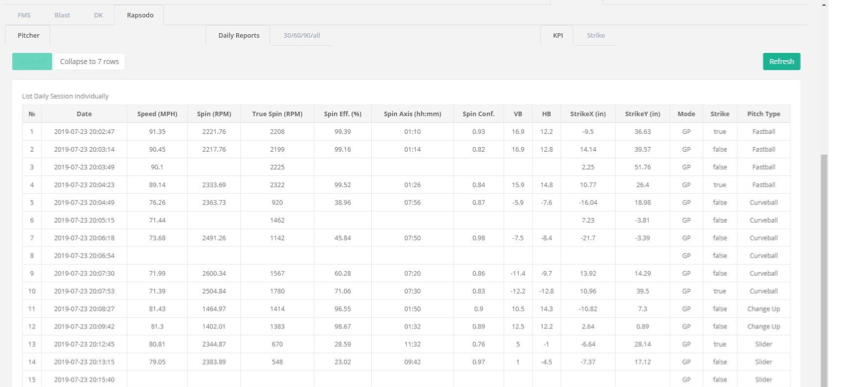Click the Strike column header in table

click(720, 114)
